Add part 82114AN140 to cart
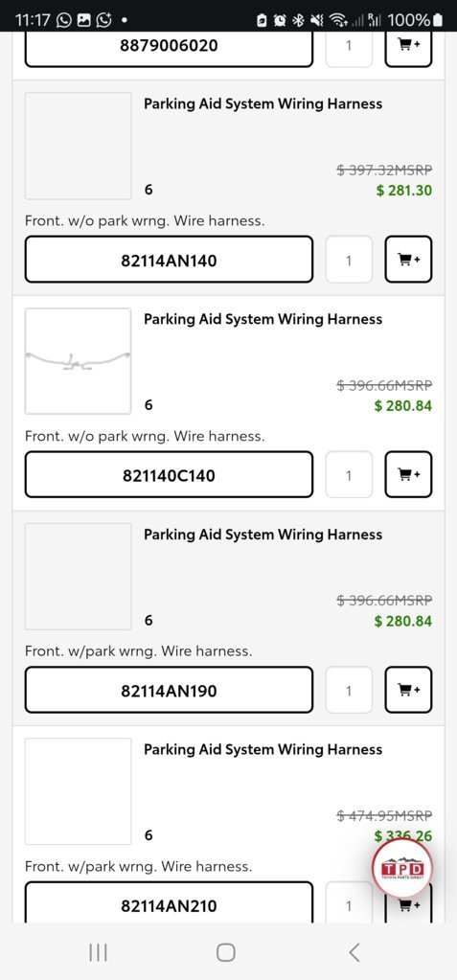 (408, 260)
